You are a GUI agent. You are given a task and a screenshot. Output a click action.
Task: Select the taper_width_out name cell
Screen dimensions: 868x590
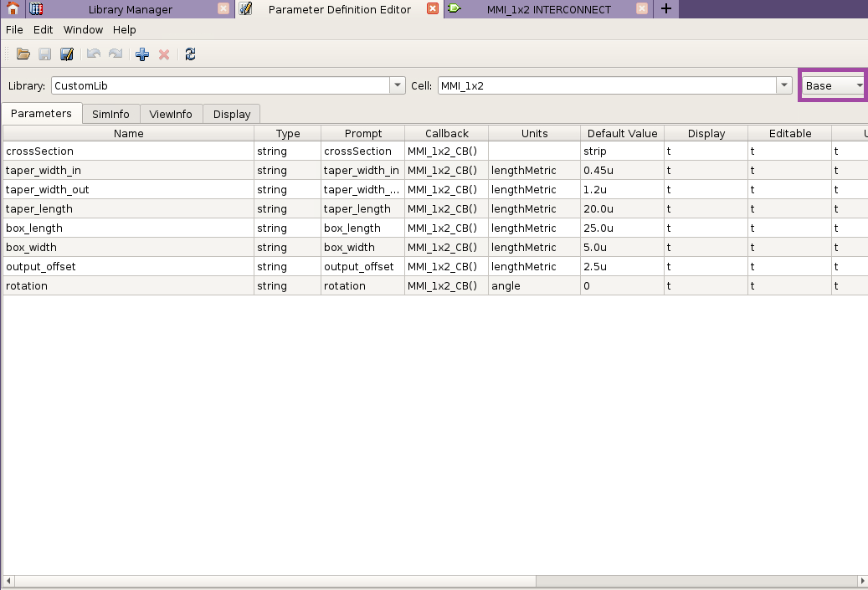point(128,189)
